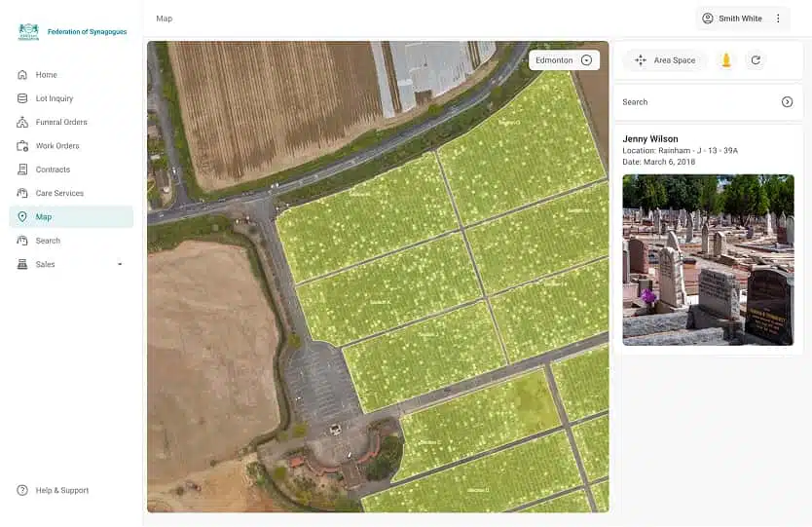Click the Search sidebar icon
Screen dimensions: 812x527
coord(22,241)
